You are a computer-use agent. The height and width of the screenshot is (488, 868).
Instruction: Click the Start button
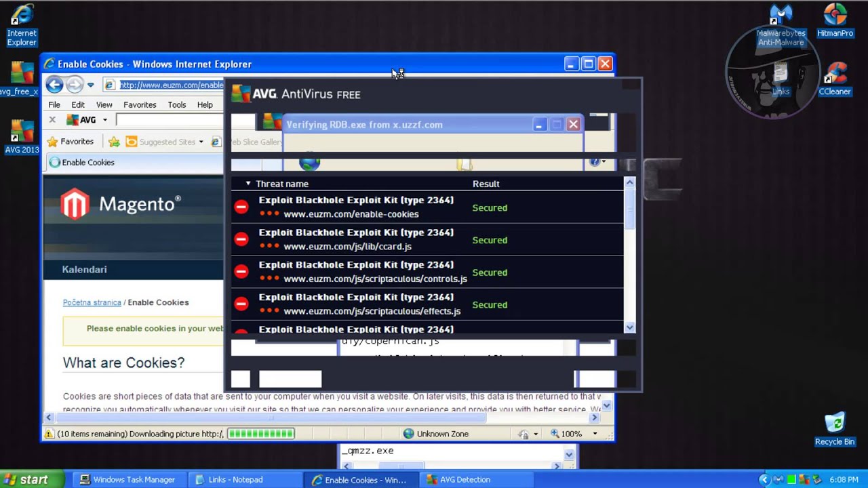pos(33,480)
